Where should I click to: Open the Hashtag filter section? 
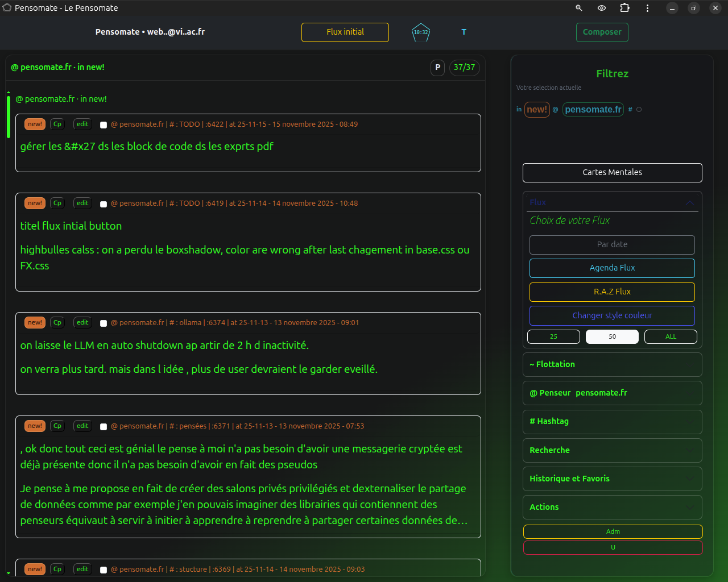pos(612,422)
